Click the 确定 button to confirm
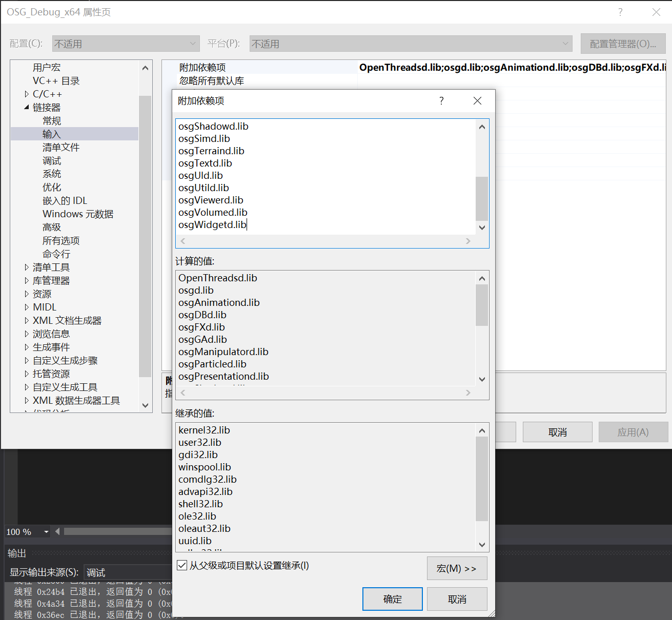672x620 pixels. coord(392,598)
